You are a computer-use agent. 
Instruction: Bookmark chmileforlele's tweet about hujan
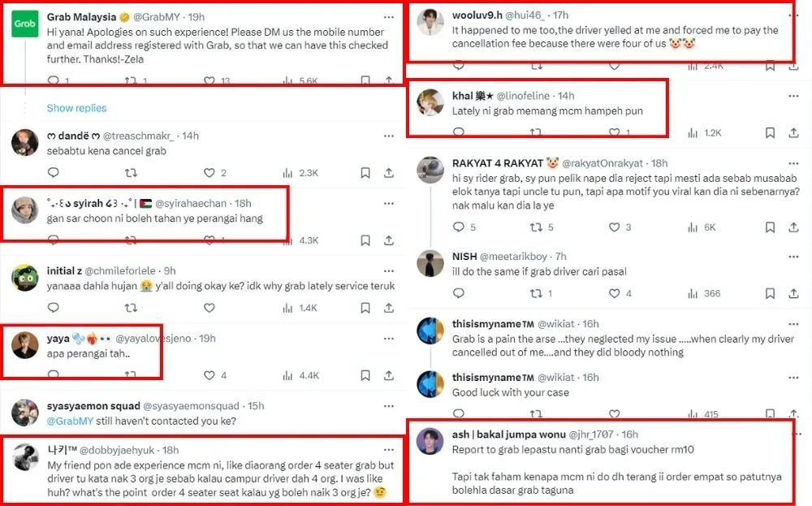coord(365,308)
